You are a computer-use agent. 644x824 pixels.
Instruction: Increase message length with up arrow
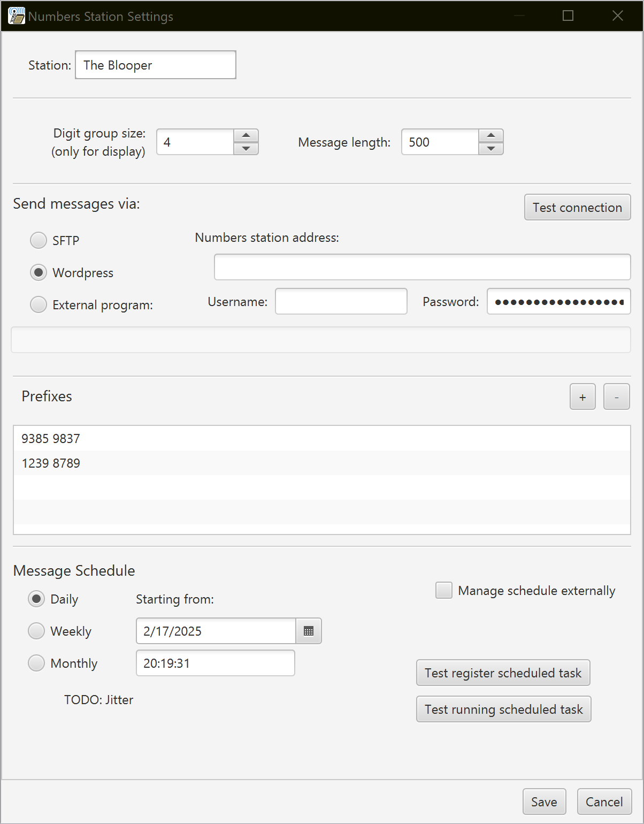pyautogui.click(x=491, y=135)
